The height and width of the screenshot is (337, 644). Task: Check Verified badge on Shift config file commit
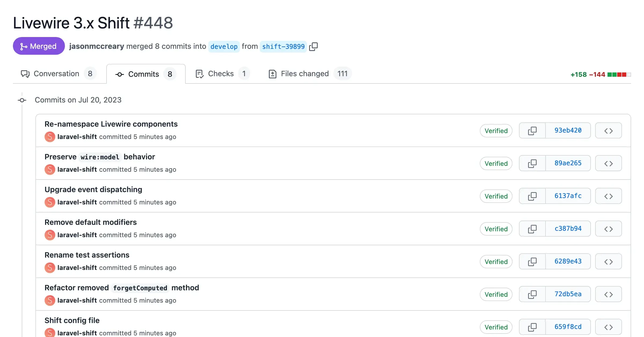tap(496, 327)
